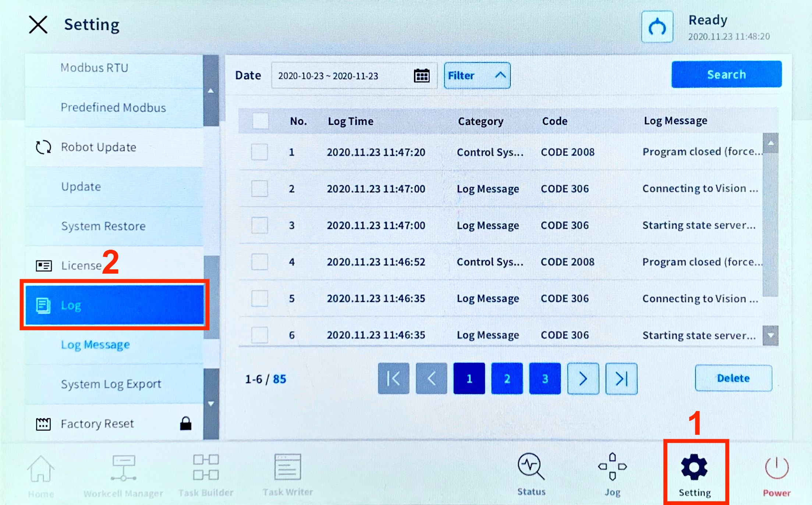Open the License menu item
The height and width of the screenshot is (505, 812).
[114, 265]
